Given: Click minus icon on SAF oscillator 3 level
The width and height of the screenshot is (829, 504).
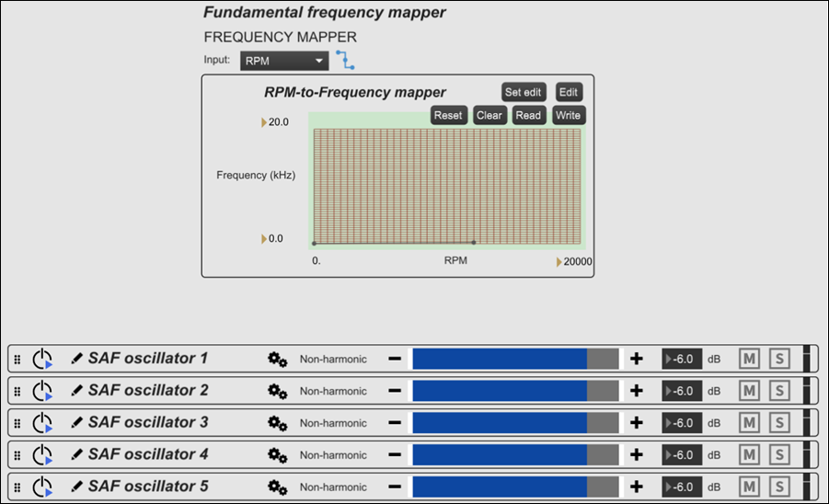Looking at the screenshot, I should [x=395, y=423].
